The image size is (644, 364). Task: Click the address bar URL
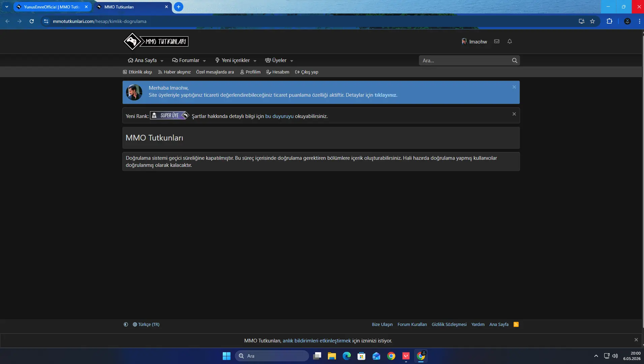100,21
